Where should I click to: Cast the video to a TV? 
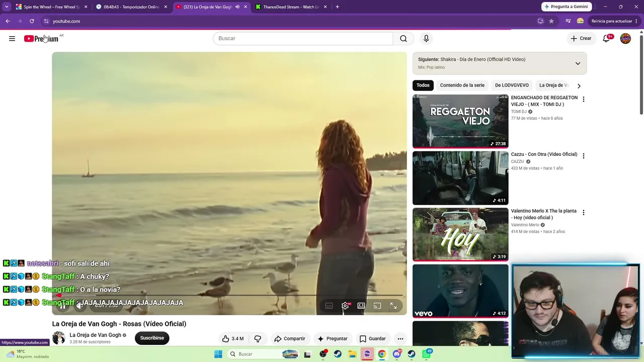click(377, 306)
